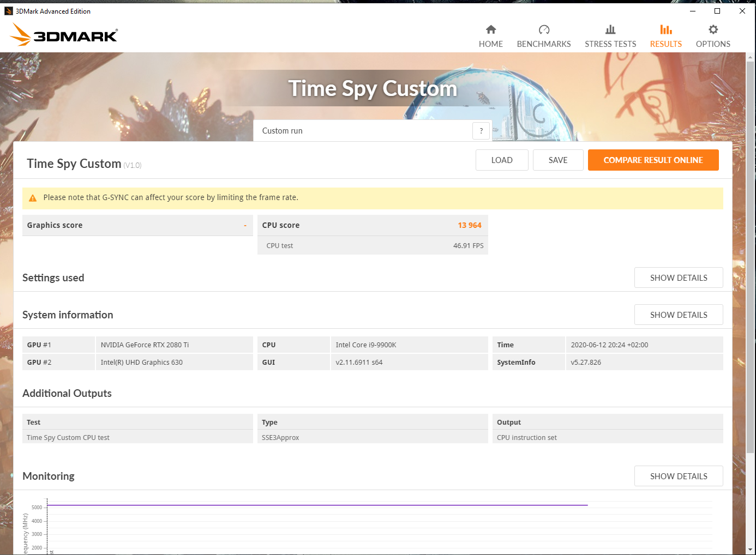This screenshot has height=555, width=756.
Task: Click the LOAD button
Action: (502, 160)
